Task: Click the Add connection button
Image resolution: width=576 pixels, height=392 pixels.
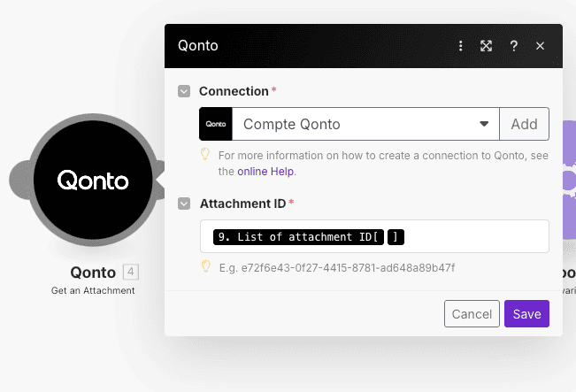Action: (x=524, y=124)
